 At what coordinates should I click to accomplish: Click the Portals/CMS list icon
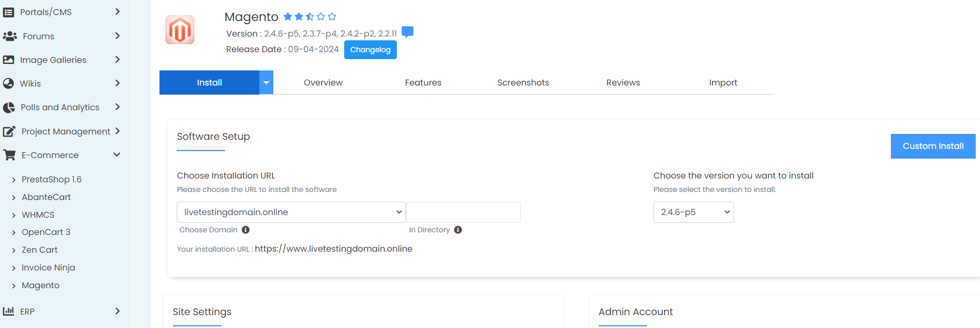pyautogui.click(x=9, y=12)
